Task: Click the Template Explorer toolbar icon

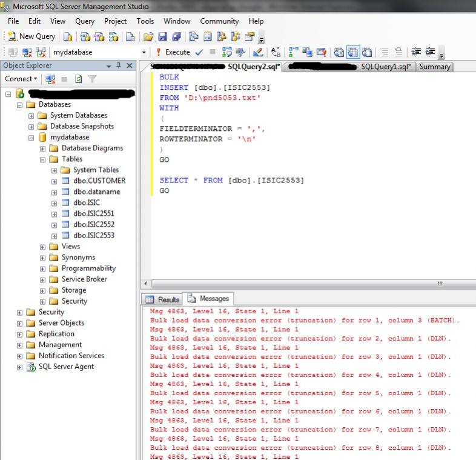Action: point(236,36)
